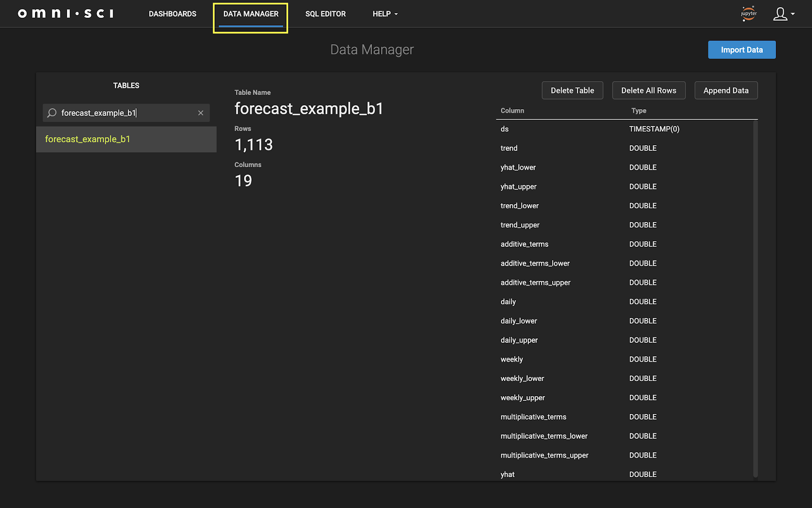Click the 'yhat' column name
The image size is (812, 508).
pyautogui.click(x=507, y=474)
